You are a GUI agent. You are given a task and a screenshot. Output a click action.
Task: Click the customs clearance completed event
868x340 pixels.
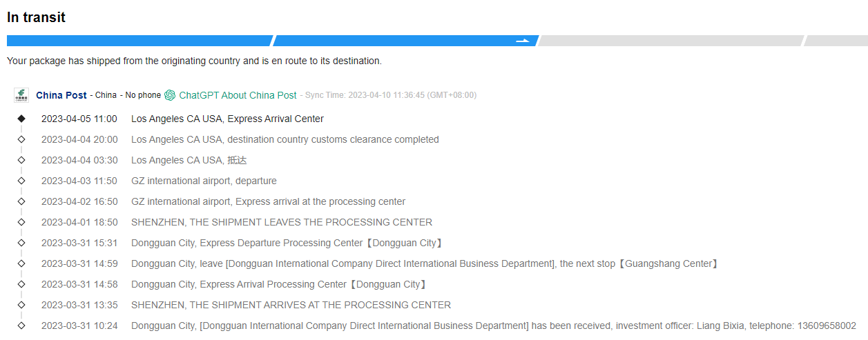(x=284, y=139)
